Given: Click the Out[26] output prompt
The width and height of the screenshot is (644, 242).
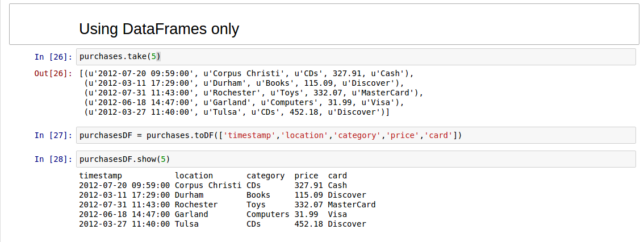Looking at the screenshot, I should click(53, 74).
